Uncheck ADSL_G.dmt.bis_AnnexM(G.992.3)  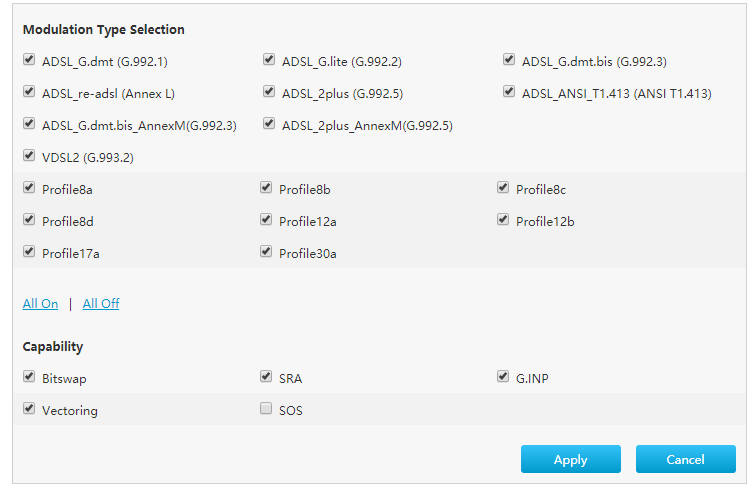[x=29, y=124]
